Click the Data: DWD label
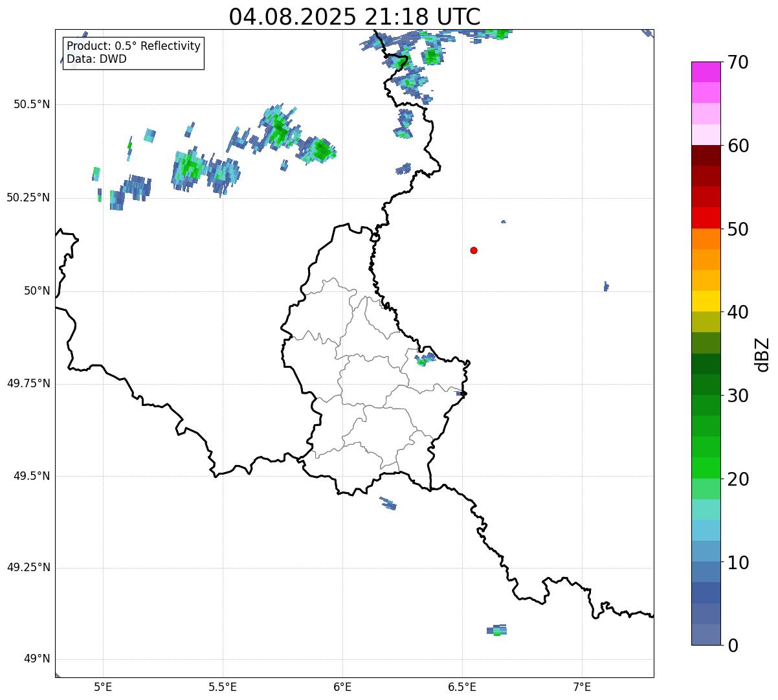778x700 pixels. coord(96,60)
